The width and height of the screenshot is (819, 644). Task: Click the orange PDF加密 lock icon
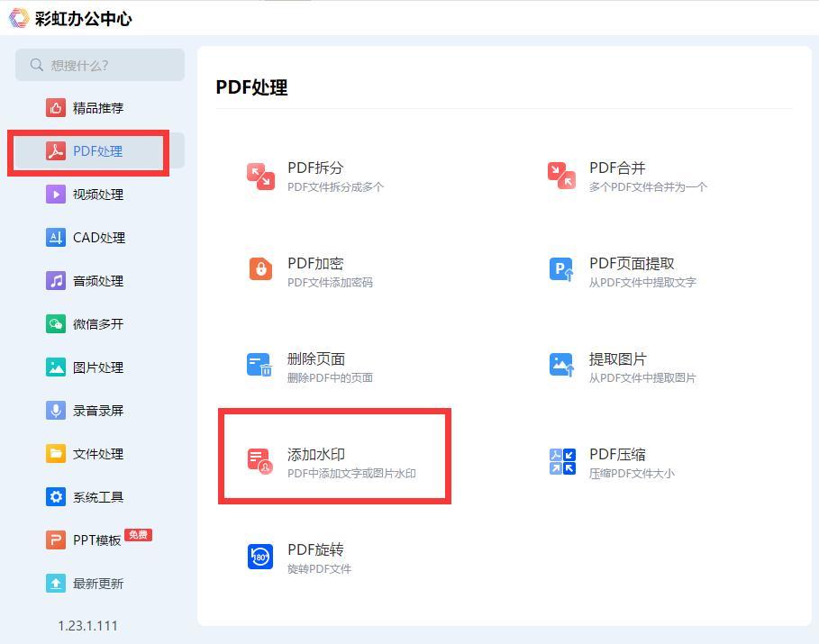260,269
